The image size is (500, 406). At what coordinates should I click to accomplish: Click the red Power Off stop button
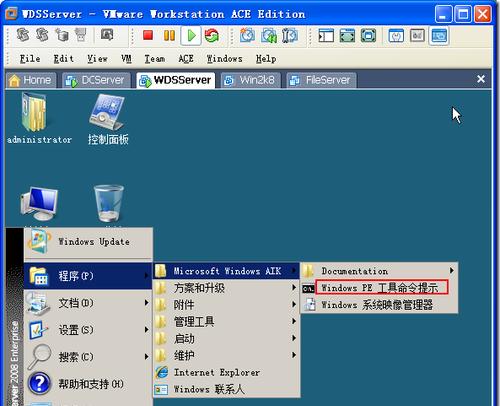148,35
